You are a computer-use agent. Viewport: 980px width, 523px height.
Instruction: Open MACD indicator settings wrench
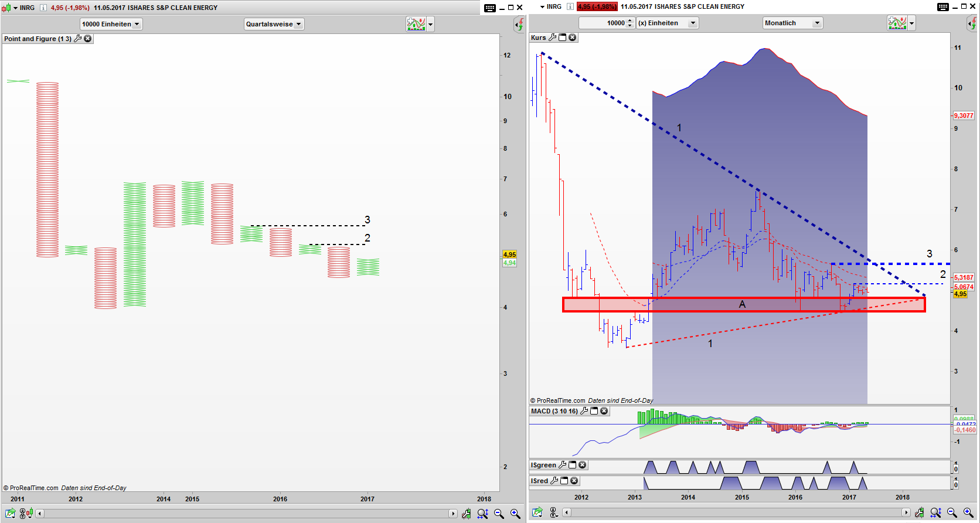584,411
